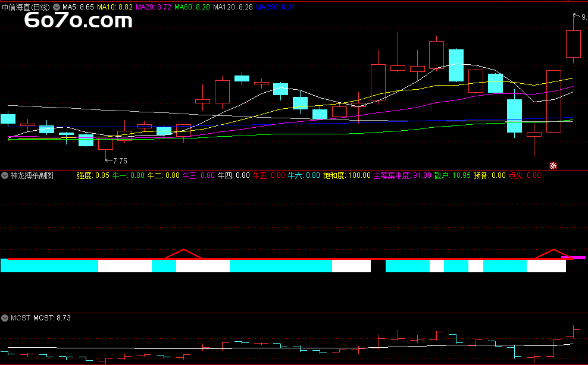Select the 中信海直(日线) chart title

(26, 7)
